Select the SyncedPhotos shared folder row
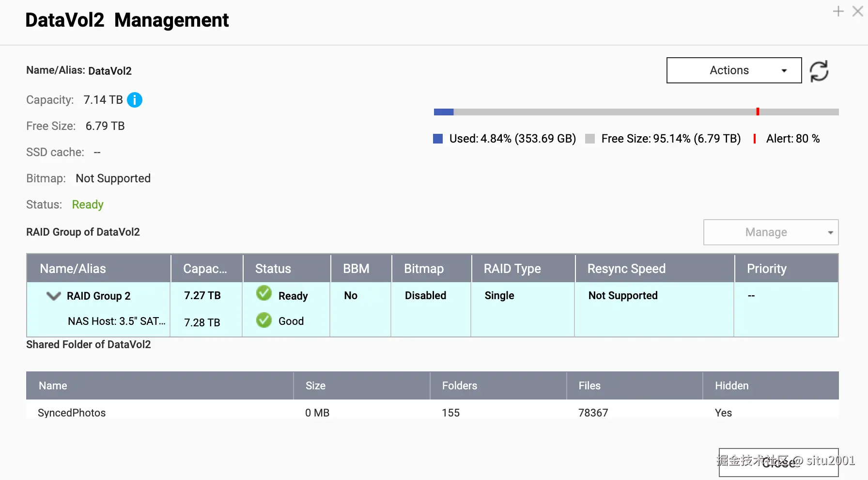The height and width of the screenshot is (480, 868). 72,413
